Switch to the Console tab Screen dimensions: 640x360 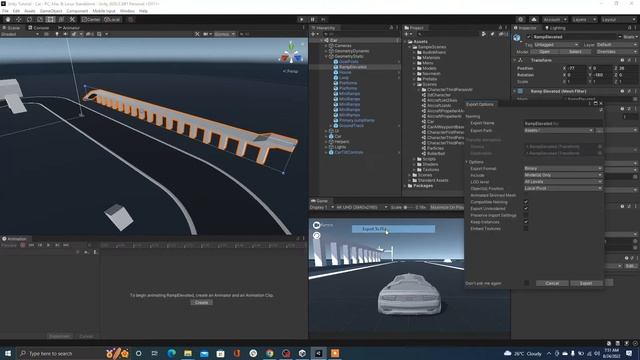pyautogui.click(x=38, y=28)
